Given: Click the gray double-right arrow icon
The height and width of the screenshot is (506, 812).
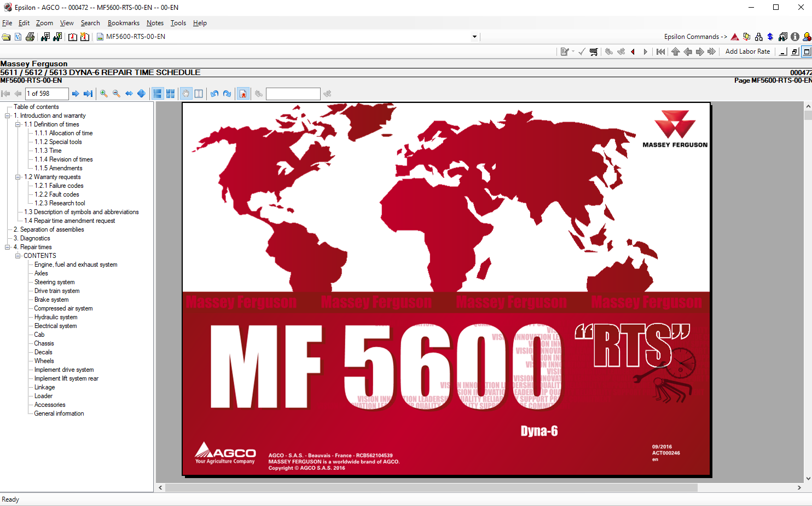Looking at the screenshot, I should 711,51.
